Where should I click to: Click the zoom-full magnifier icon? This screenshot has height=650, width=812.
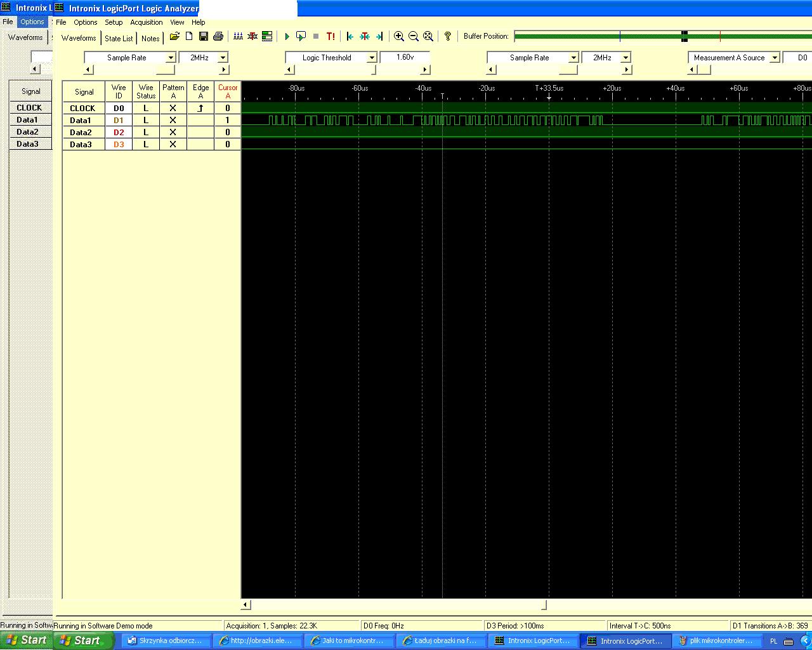428,37
